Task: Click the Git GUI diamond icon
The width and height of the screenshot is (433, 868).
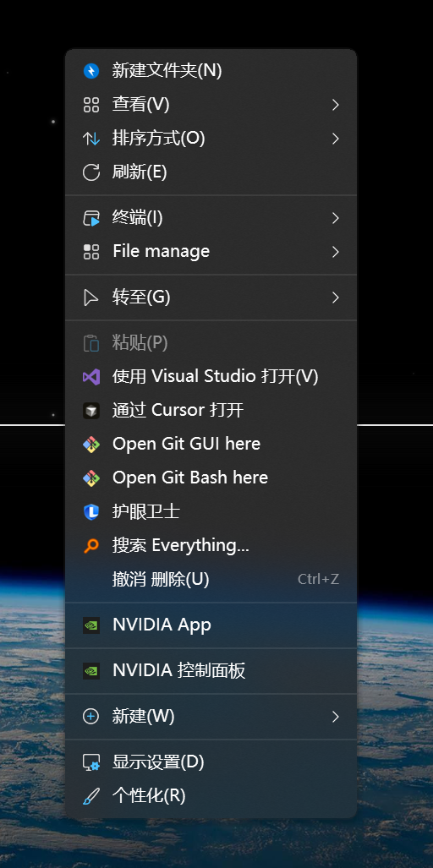Action: [90, 445]
